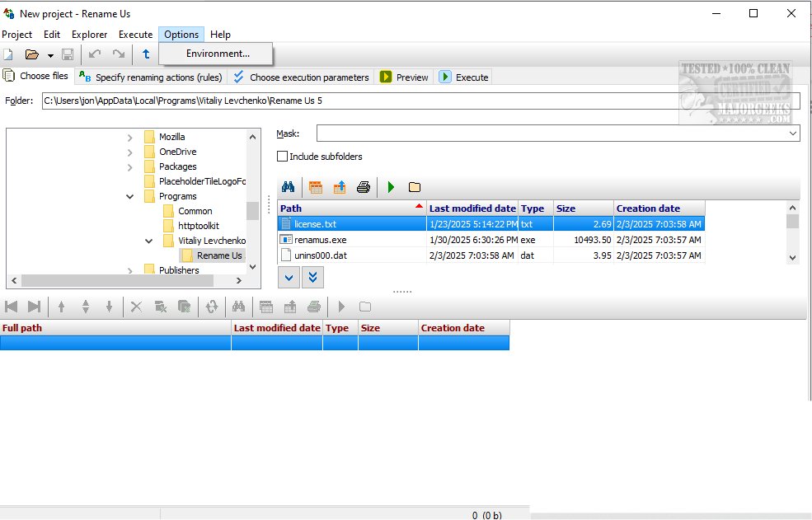Image resolution: width=812 pixels, height=520 pixels.
Task: Select the Common folder in tree
Action: (x=195, y=211)
